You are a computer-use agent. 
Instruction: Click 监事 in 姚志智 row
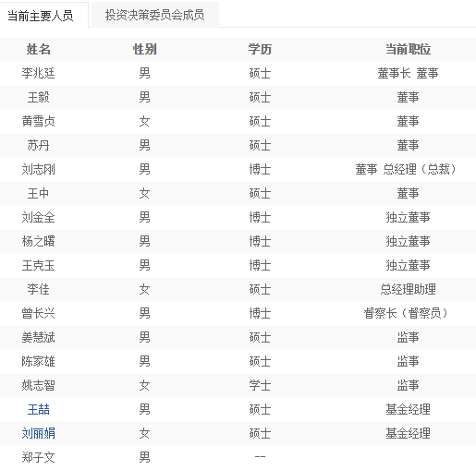click(x=409, y=385)
